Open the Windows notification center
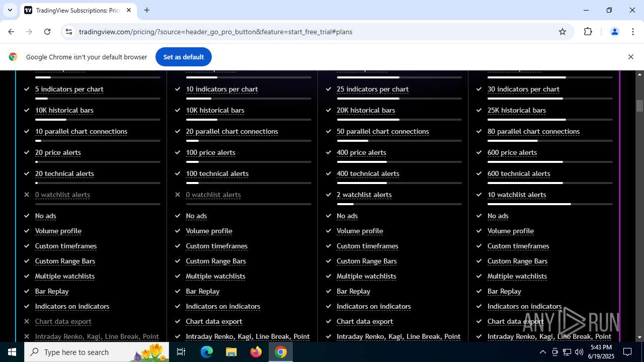This screenshot has height=362, width=644. click(627, 352)
